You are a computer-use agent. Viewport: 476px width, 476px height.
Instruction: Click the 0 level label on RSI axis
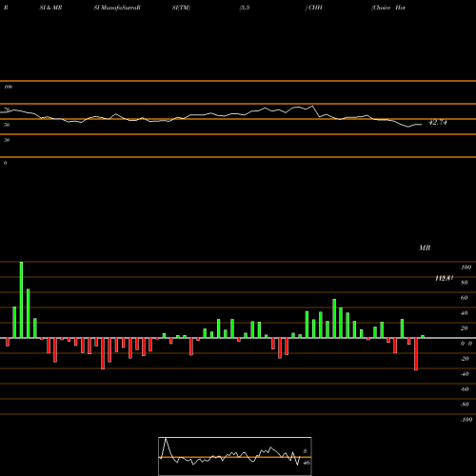(x=5, y=163)
